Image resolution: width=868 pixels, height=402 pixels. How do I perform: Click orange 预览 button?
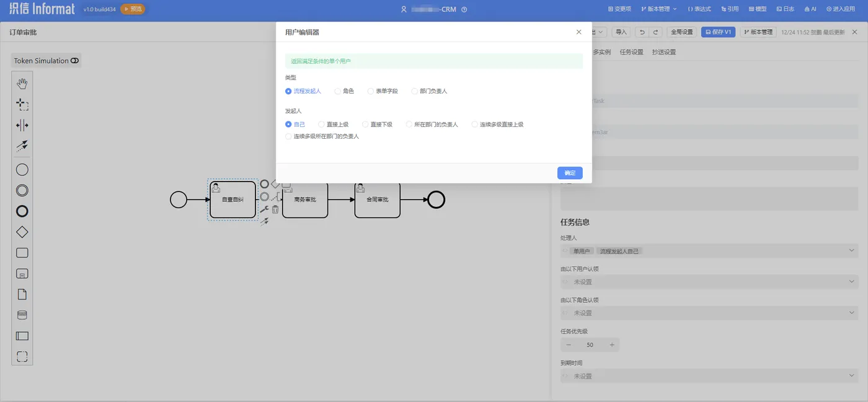tap(133, 9)
